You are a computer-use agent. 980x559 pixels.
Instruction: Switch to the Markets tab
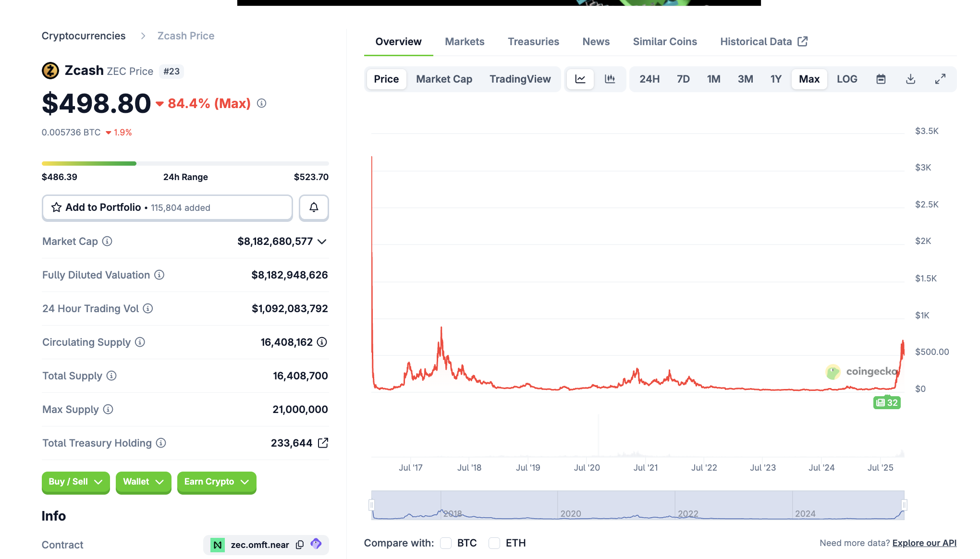464,41
